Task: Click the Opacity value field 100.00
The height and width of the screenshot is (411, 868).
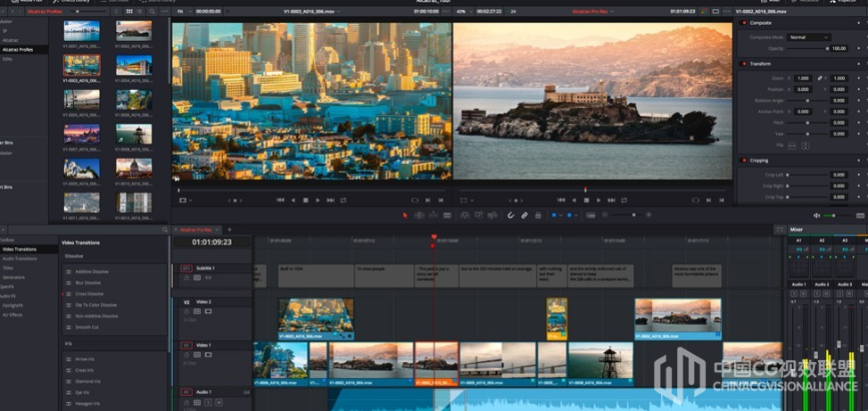Action: click(x=839, y=49)
